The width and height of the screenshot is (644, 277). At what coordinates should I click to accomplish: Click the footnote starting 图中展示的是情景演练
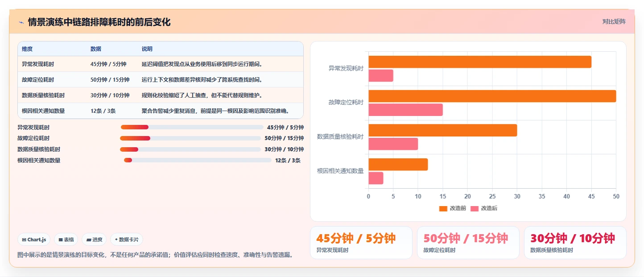pyautogui.click(x=156, y=255)
